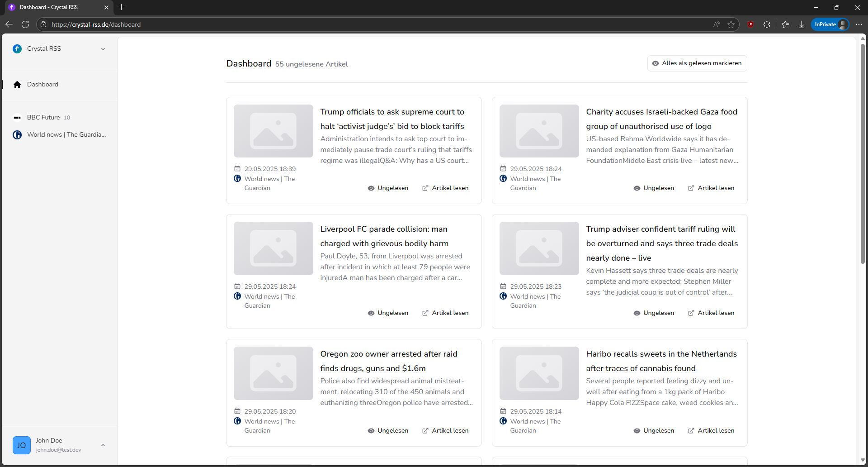Click the Guardian feed icon in sidebar
The image size is (868, 467).
pos(17,135)
